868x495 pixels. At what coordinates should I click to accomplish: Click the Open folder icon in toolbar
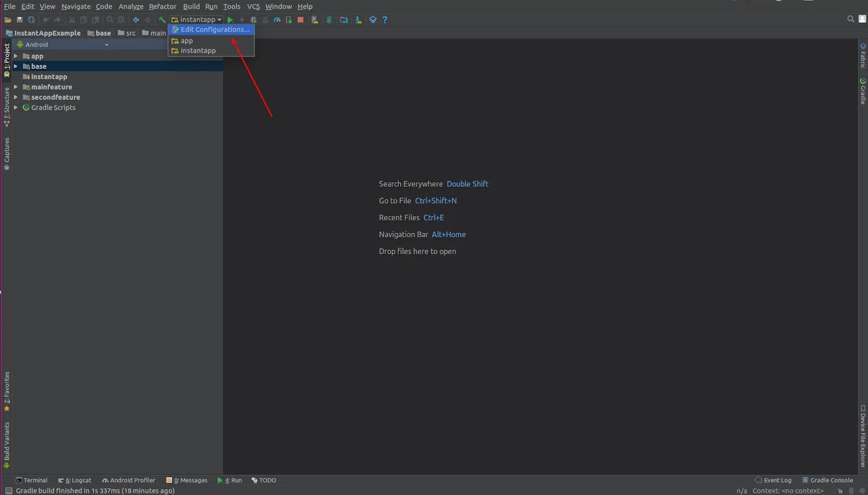point(8,20)
